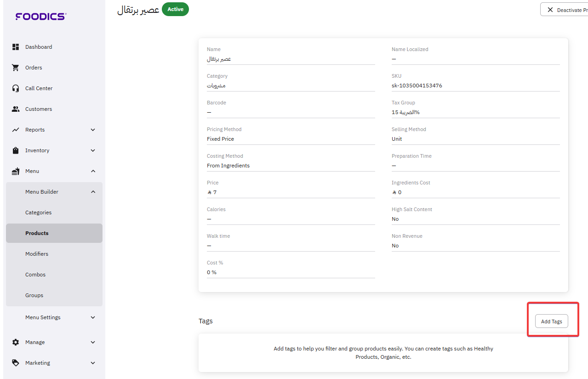Click the Marketing tag icon
Viewport: 588px width, 379px height.
(x=16, y=363)
